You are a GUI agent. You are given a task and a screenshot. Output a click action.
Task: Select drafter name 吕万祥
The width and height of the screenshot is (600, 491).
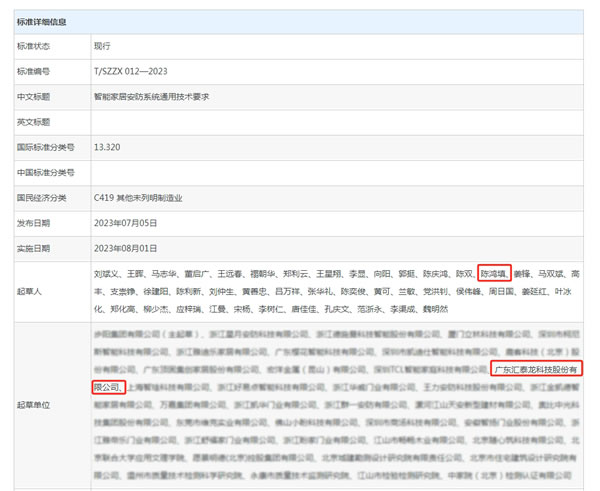pos(287,292)
